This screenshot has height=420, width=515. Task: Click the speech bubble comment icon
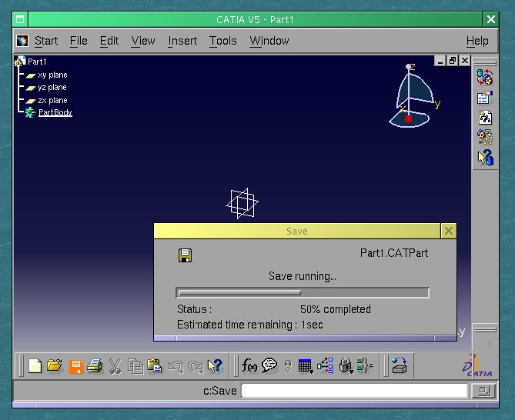point(269,365)
